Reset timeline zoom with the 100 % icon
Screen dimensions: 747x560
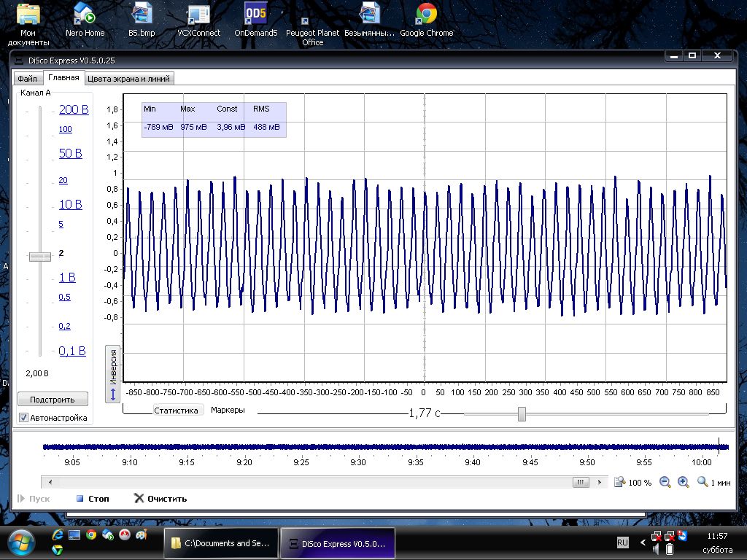[x=632, y=483]
